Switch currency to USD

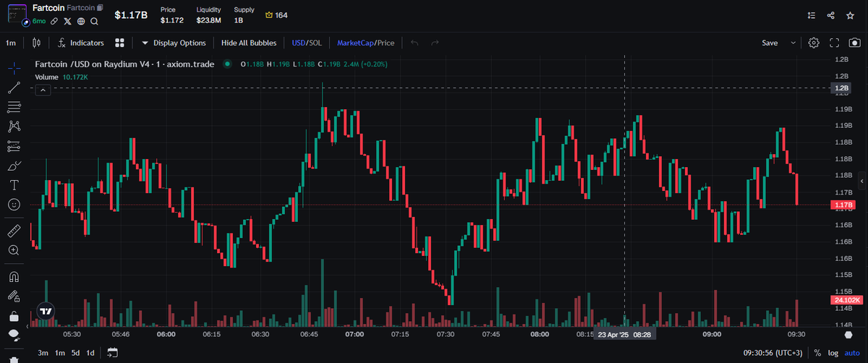point(299,43)
